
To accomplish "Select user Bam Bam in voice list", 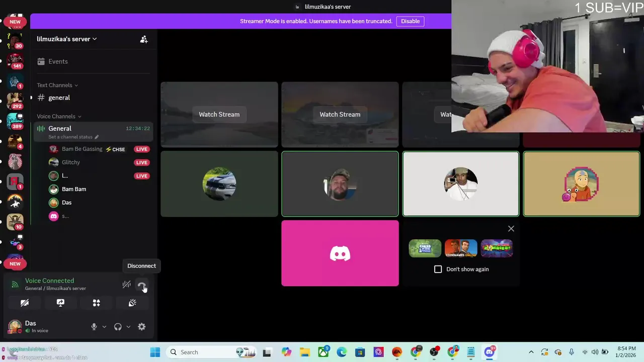I will pos(74,189).
